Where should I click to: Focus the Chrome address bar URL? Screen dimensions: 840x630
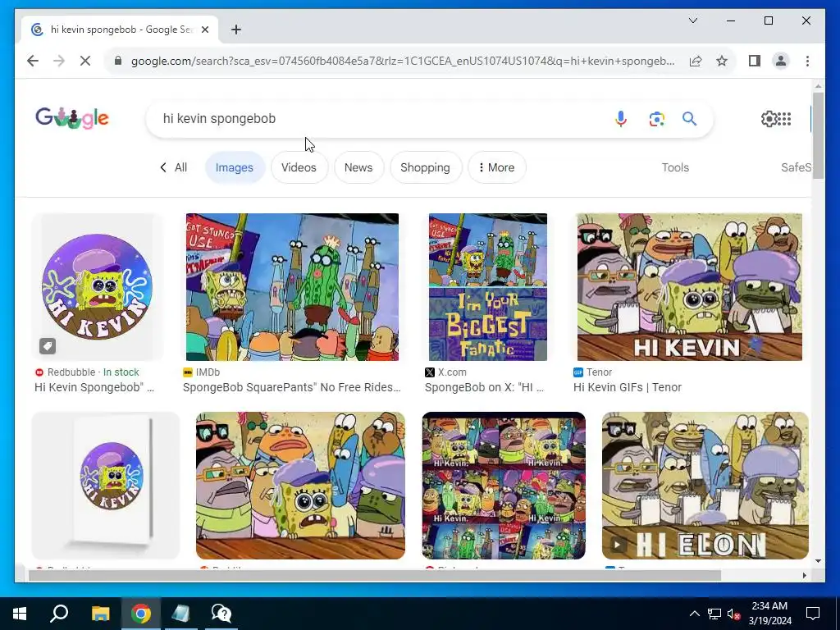[403, 61]
